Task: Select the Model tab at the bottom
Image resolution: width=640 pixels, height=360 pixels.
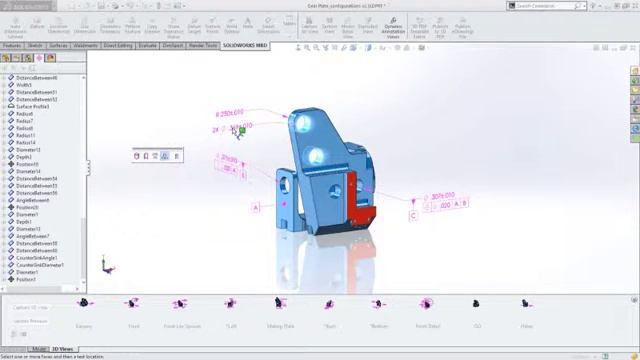Action: pos(39,349)
